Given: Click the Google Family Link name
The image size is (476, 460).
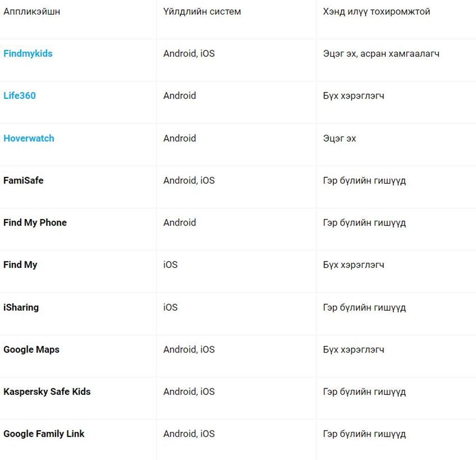Looking at the screenshot, I should click(44, 434).
